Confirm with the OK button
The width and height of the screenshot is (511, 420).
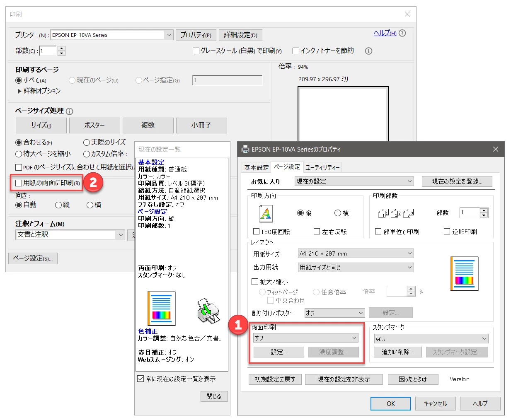pyautogui.click(x=391, y=403)
